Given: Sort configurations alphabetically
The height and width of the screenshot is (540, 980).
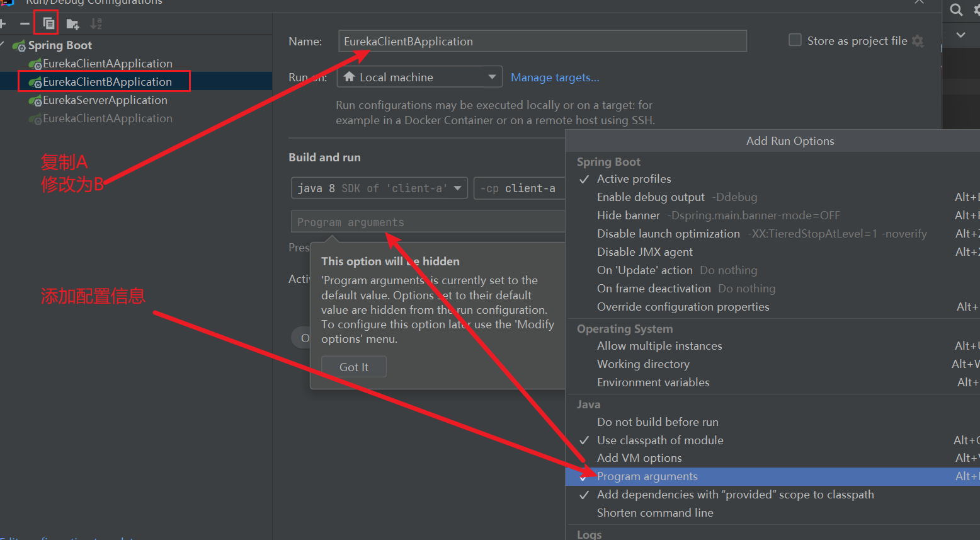Looking at the screenshot, I should coord(96,24).
